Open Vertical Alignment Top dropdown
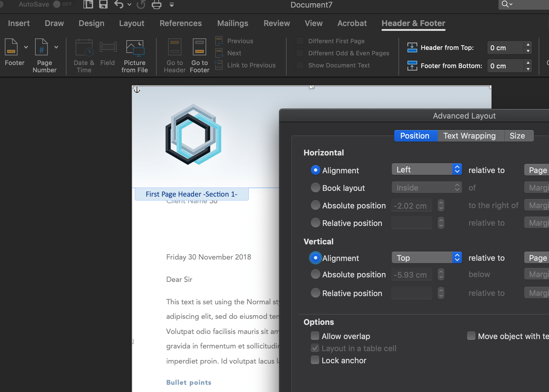549x392 pixels. click(427, 258)
